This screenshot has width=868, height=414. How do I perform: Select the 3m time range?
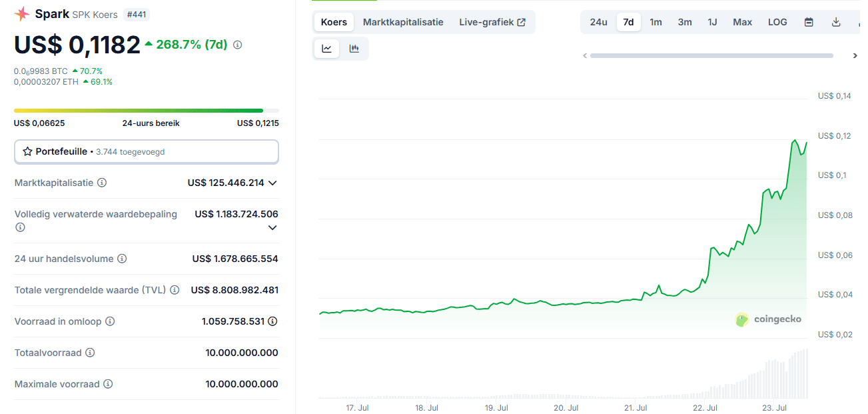click(x=685, y=22)
